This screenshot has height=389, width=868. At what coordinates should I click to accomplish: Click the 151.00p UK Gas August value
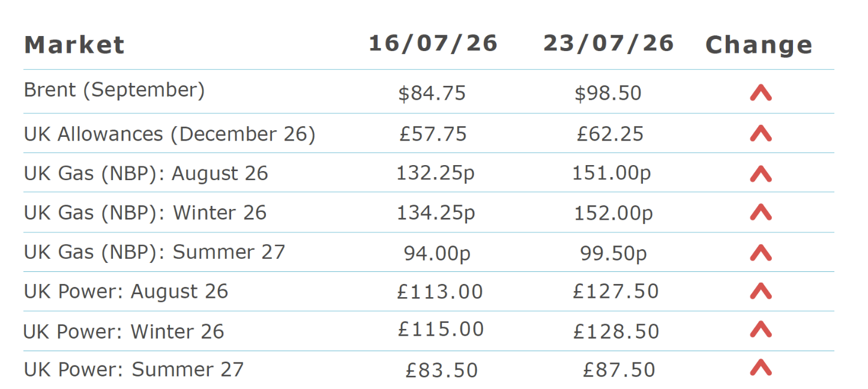tap(612, 173)
